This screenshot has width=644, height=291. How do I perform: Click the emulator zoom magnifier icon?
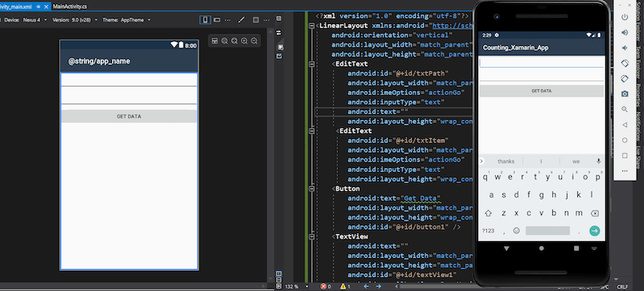(x=625, y=109)
